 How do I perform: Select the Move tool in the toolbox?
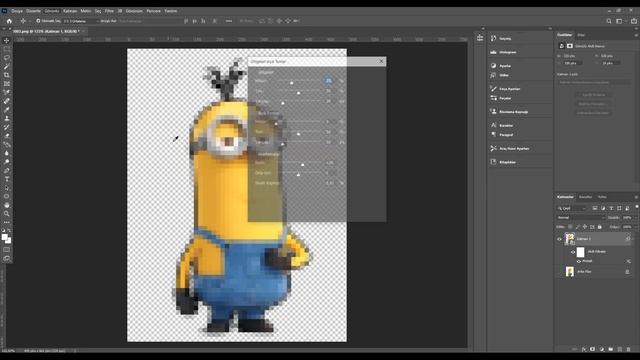pos(7,40)
